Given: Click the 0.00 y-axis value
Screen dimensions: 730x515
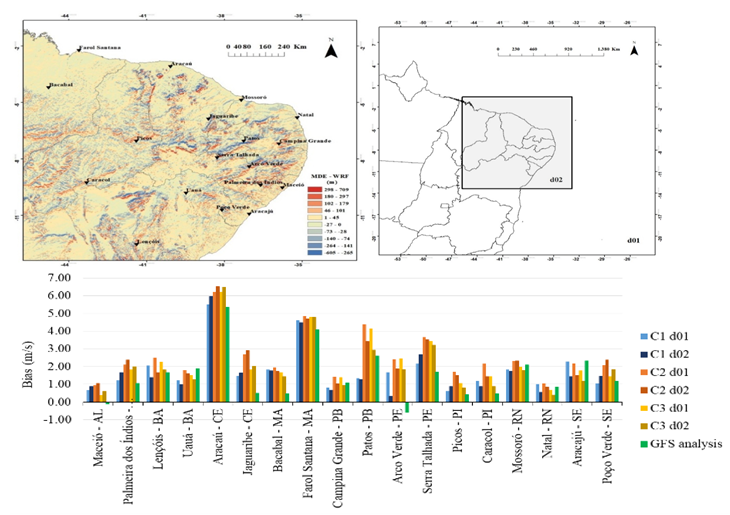Looking at the screenshot, I should click(x=59, y=402).
